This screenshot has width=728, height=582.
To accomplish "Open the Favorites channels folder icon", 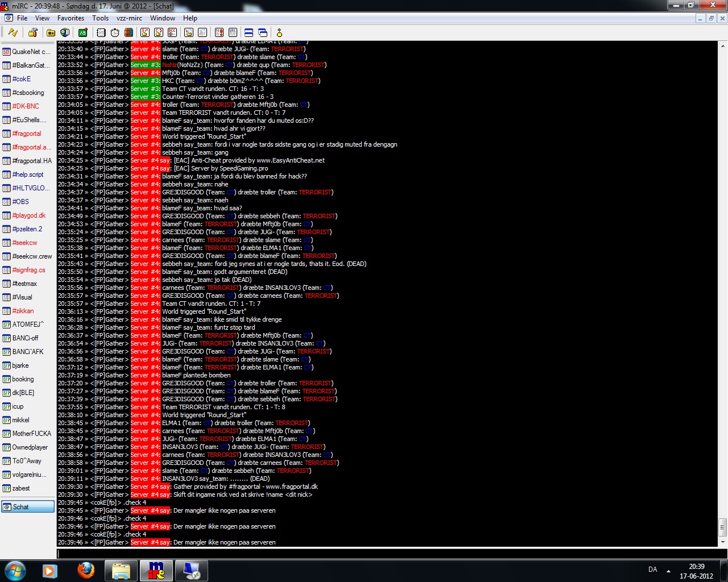I will coord(51,32).
